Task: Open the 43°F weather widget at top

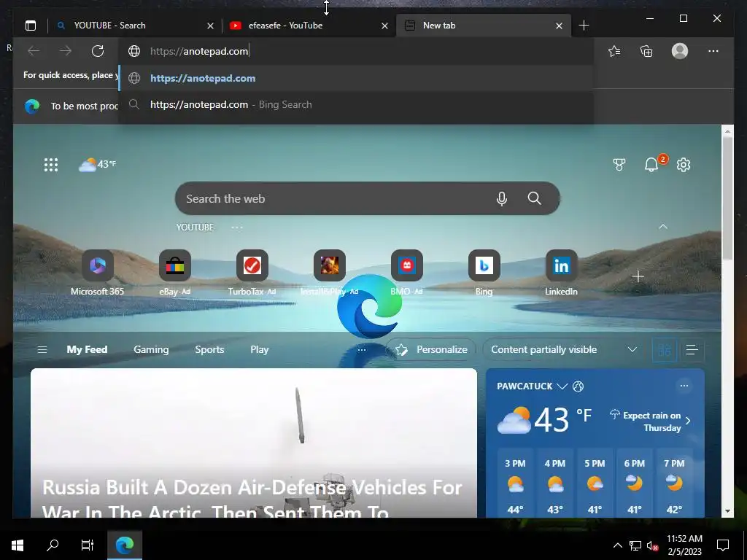Action: point(97,165)
